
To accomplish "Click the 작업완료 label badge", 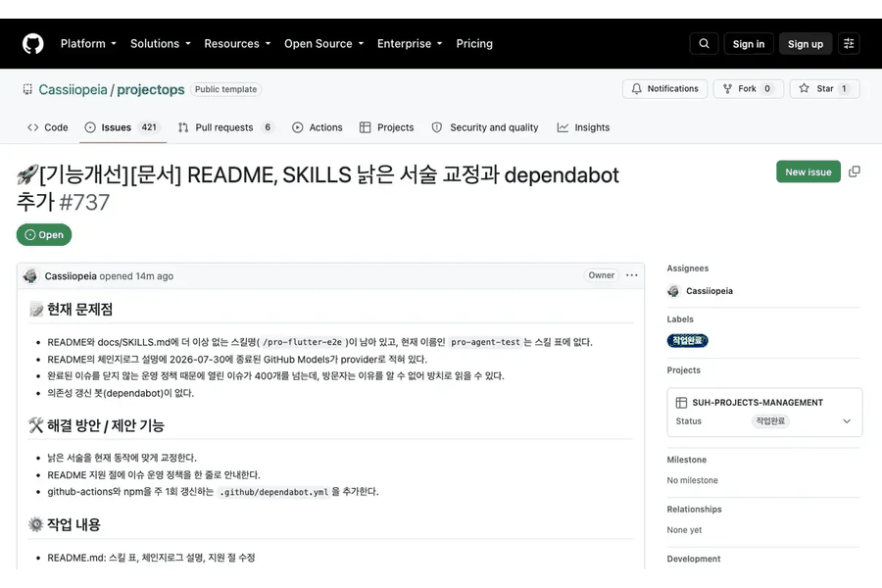I will pyautogui.click(x=687, y=340).
